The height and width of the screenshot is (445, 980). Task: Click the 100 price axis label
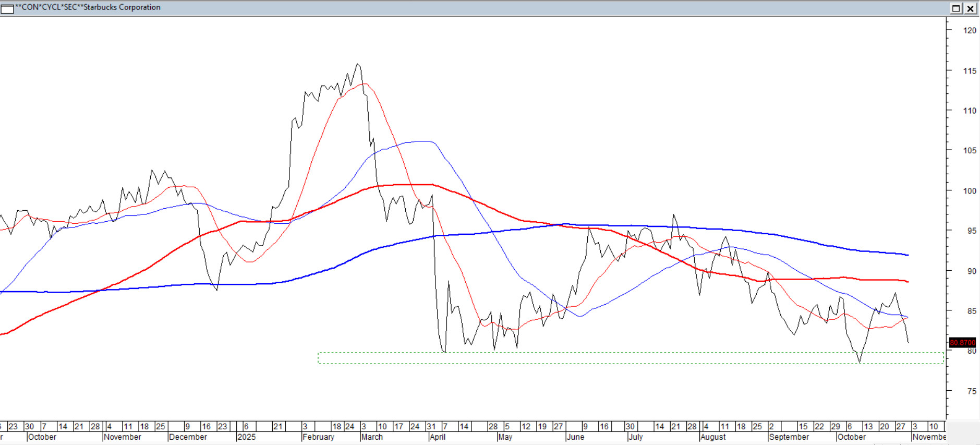pos(970,191)
